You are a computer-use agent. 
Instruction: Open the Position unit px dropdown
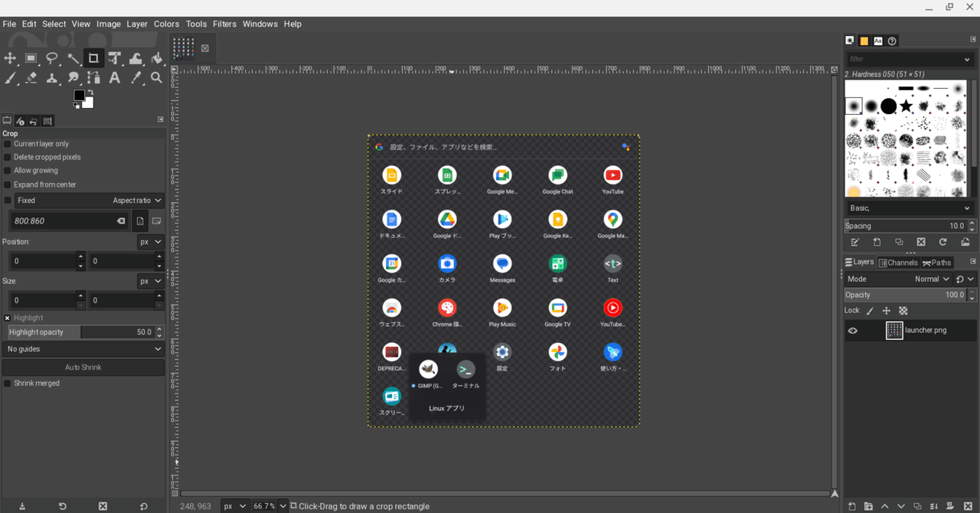pyautogui.click(x=151, y=242)
